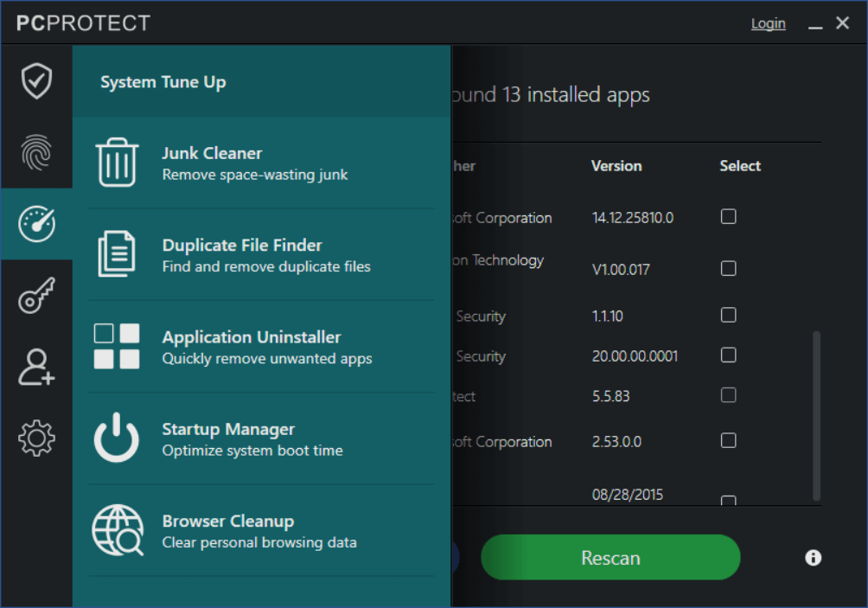Select the checkbox for version 5.5.83

point(729,395)
